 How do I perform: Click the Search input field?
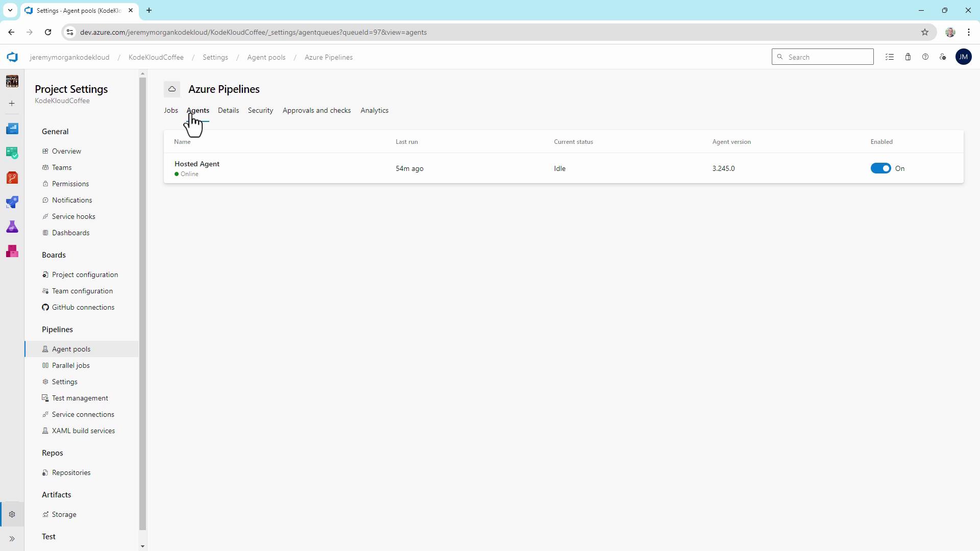[x=827, y=57]
